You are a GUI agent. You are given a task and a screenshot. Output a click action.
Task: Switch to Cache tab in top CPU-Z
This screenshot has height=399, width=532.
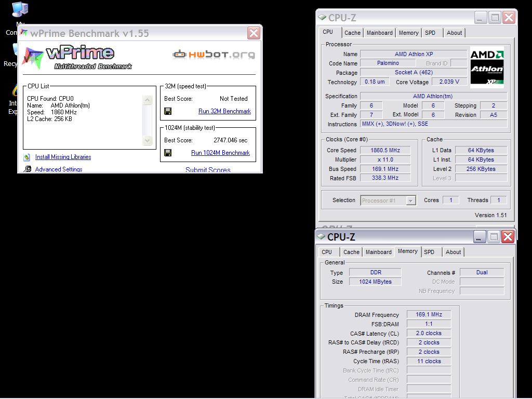[353, 33]
